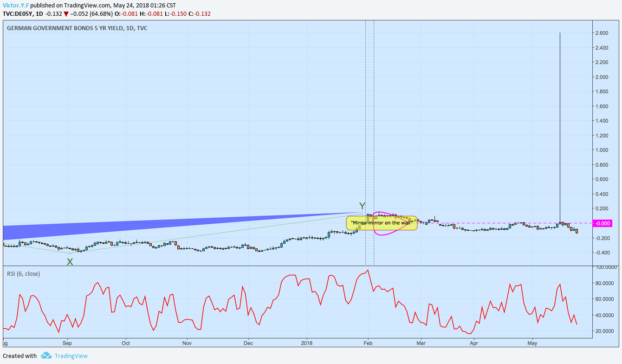
Task: Click the Nov label on the time axis
Action: [187, 344]
